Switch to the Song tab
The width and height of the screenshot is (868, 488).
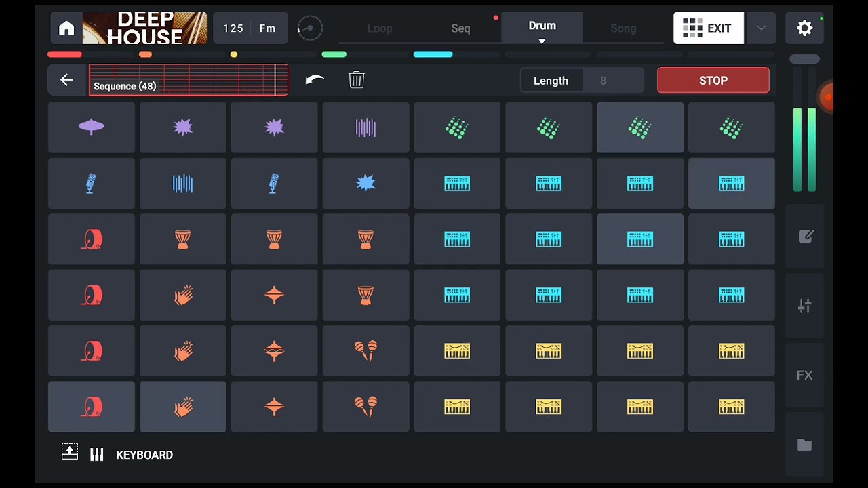pos(623,28)
